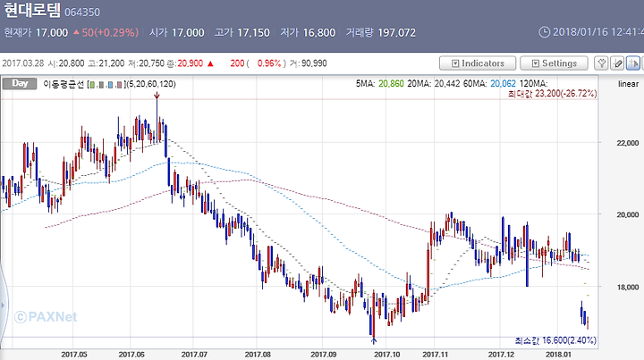The height and width of the screenshot is (360, 644).
Task: Click the current price 17,000 value
Action: click(x=52, y=33)
